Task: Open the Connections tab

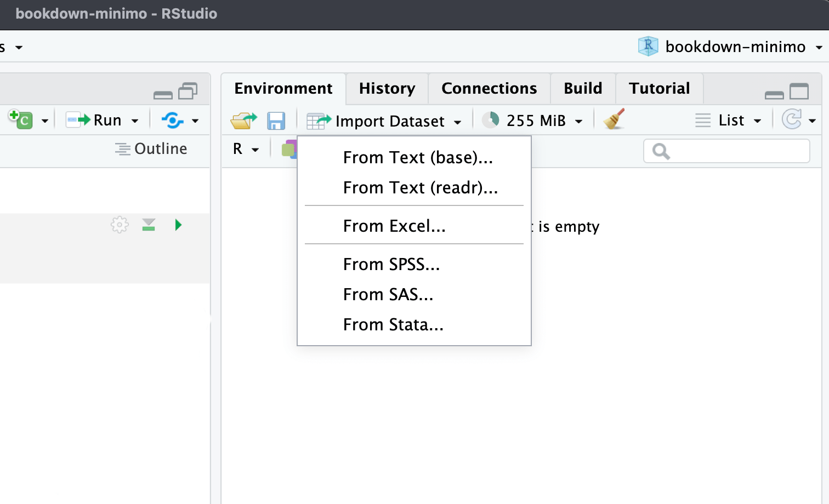Action: (x=489, y=88)
